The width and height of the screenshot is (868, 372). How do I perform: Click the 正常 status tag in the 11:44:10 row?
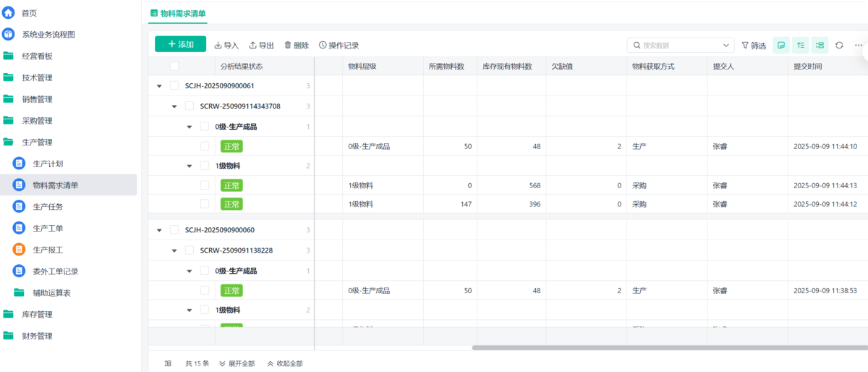[x=231, y=146]
